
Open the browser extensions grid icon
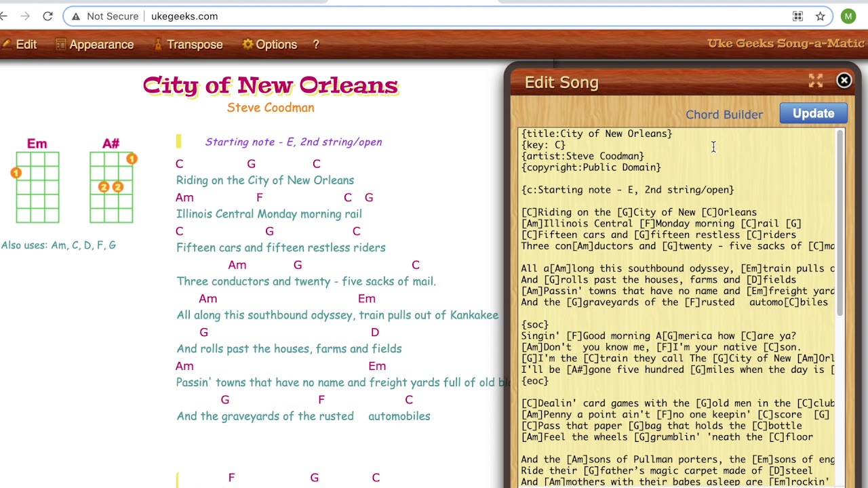coord(798,16)
